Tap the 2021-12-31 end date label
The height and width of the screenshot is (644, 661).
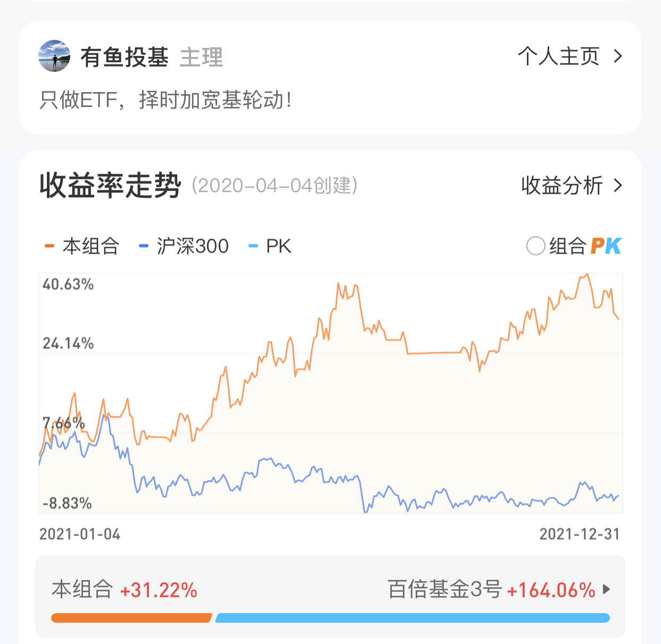click(x=580, y=534)
